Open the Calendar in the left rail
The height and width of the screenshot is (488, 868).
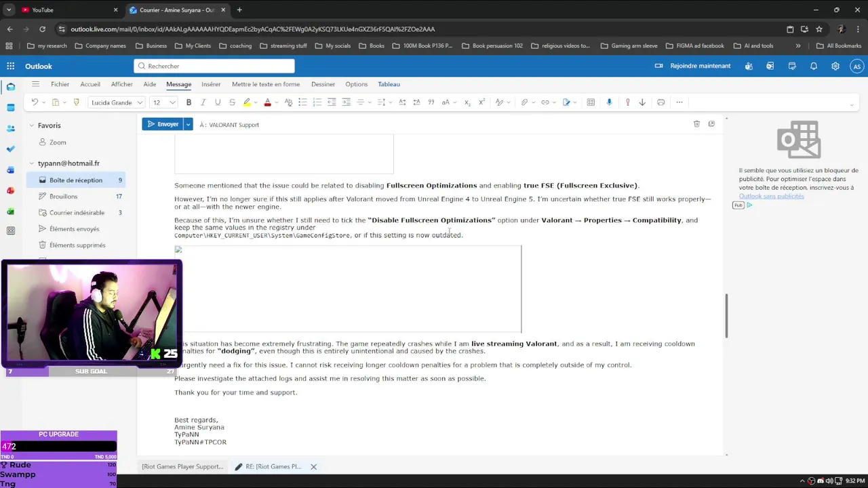(10, 107)
